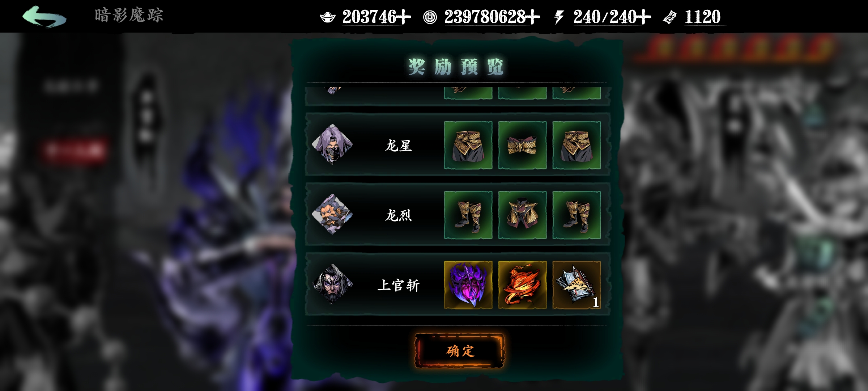Add more silver ingots via plus sign
Image resolution: width=868 pixels, height=391 pixels.
[x=404, y=17]
